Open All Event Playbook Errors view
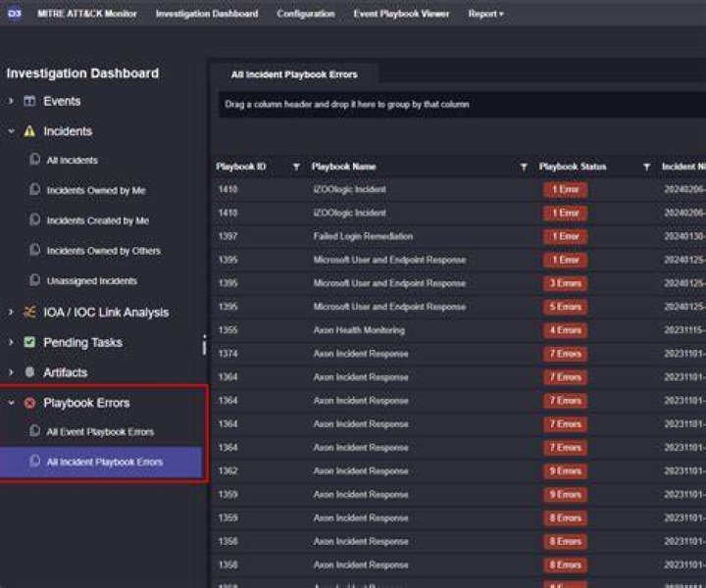706x588 pixels. 100,432
